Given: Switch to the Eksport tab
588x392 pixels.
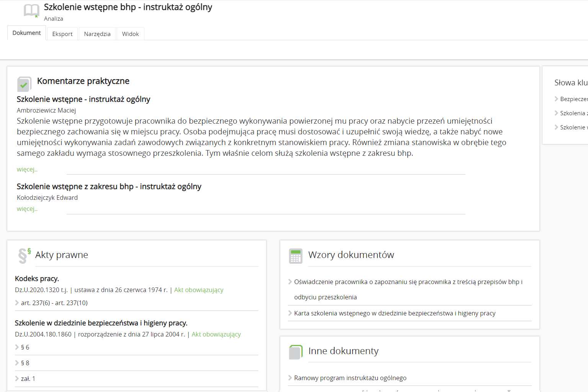Looking at the screenshot, I should tap(62, 34).
